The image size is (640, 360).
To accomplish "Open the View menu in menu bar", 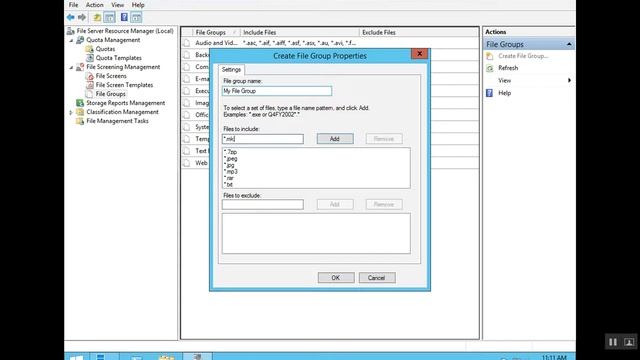I will point(118,5).
